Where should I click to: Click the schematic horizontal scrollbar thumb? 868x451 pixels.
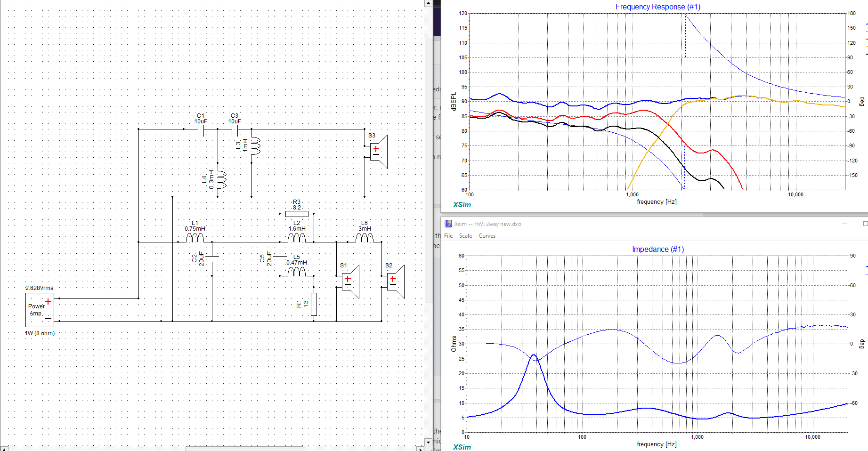(x=244, y=449)
